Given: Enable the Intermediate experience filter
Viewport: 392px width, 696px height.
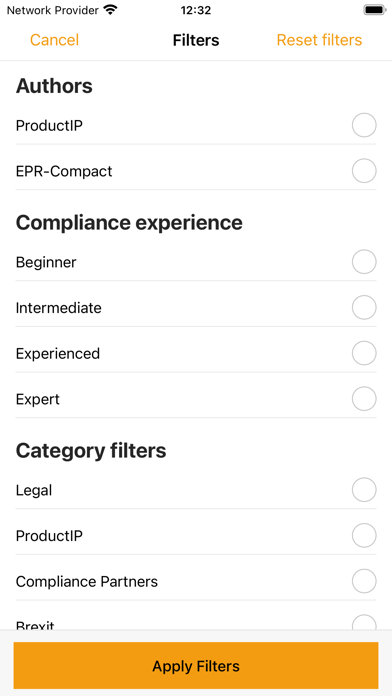Looking at the screenshot, I should click(x=364, y=308).
